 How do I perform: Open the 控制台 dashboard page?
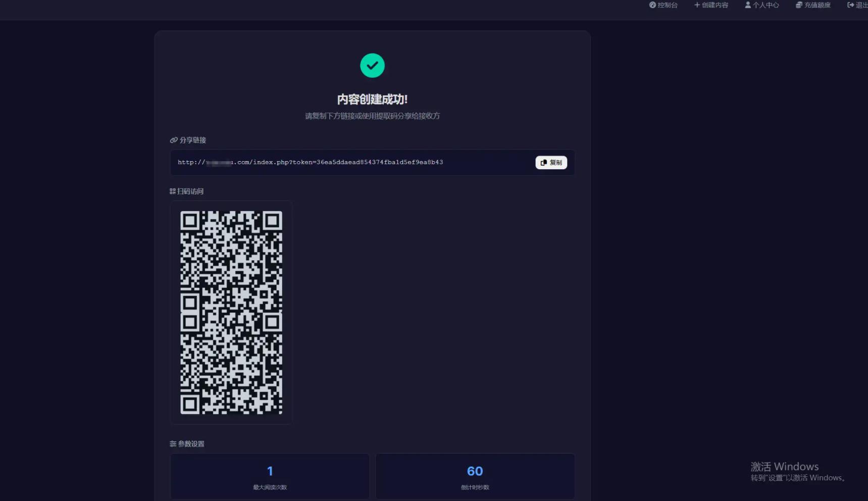coord(663,5)
